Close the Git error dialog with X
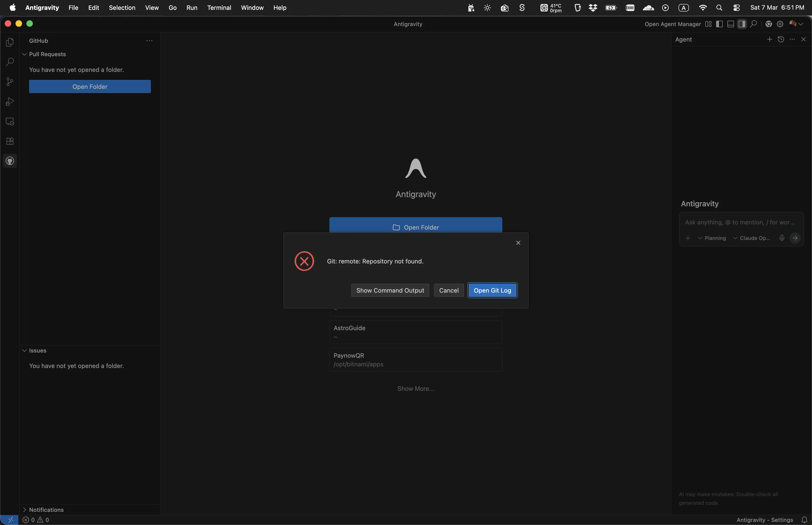Screen dimensions: 812x525 tap(518, 243)
